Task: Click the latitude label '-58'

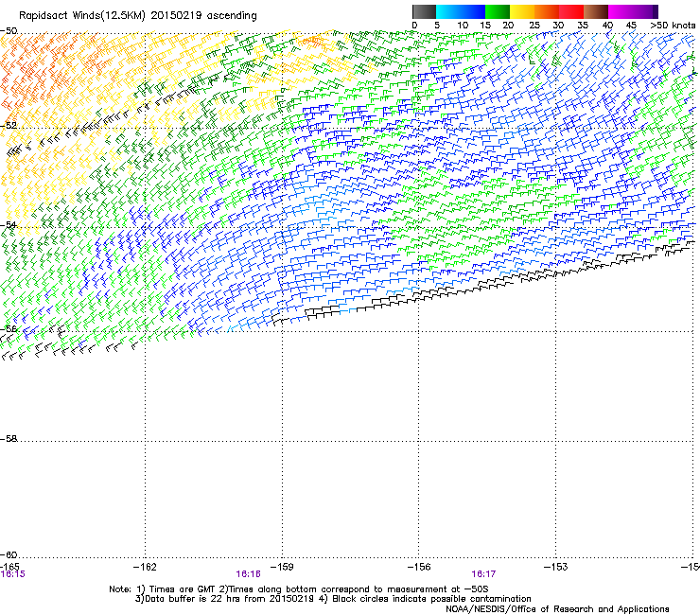Action: 9,439
